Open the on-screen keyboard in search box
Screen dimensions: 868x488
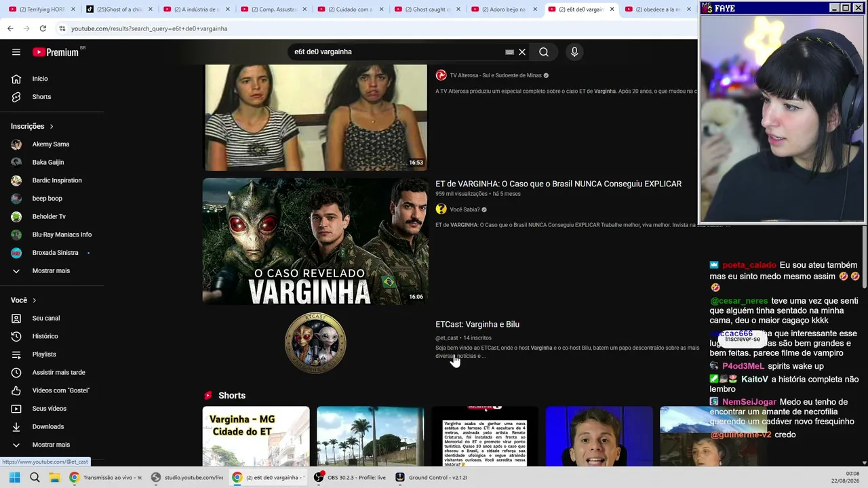coord(509,52)
